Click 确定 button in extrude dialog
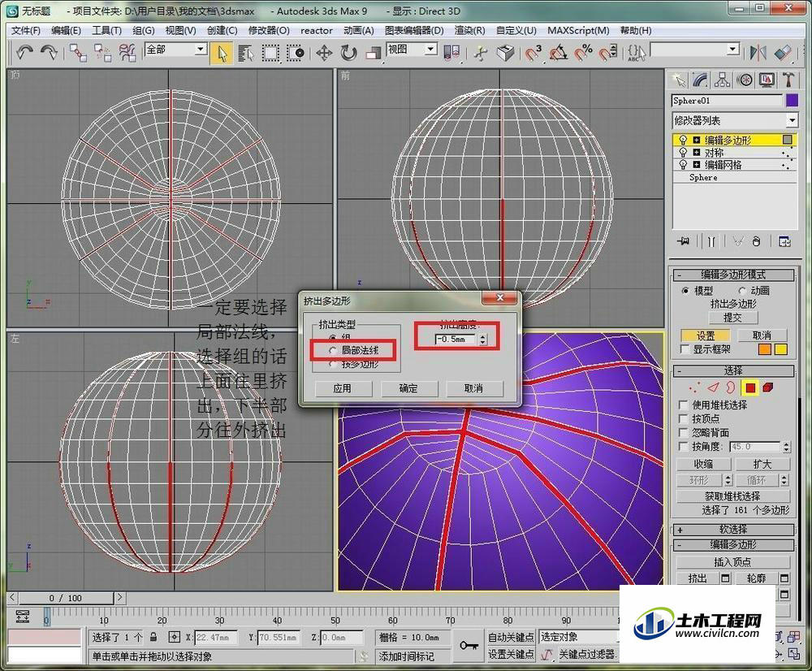812x671 pixels. (x=408, y=388)
